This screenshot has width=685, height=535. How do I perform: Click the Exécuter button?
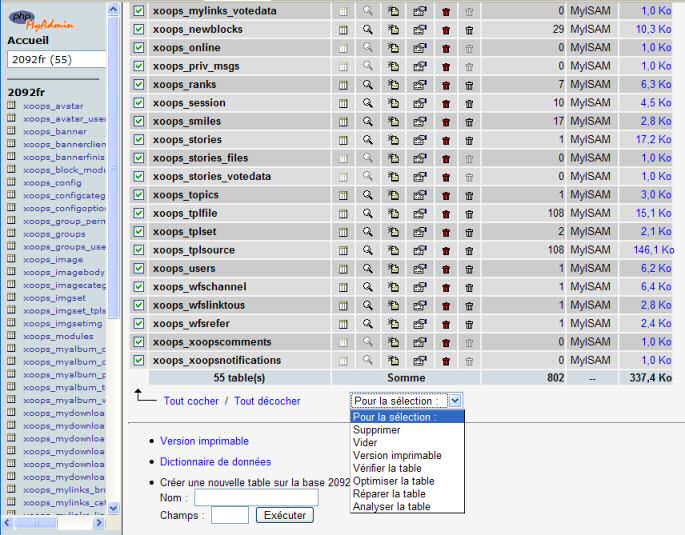[x=285, y=515]
